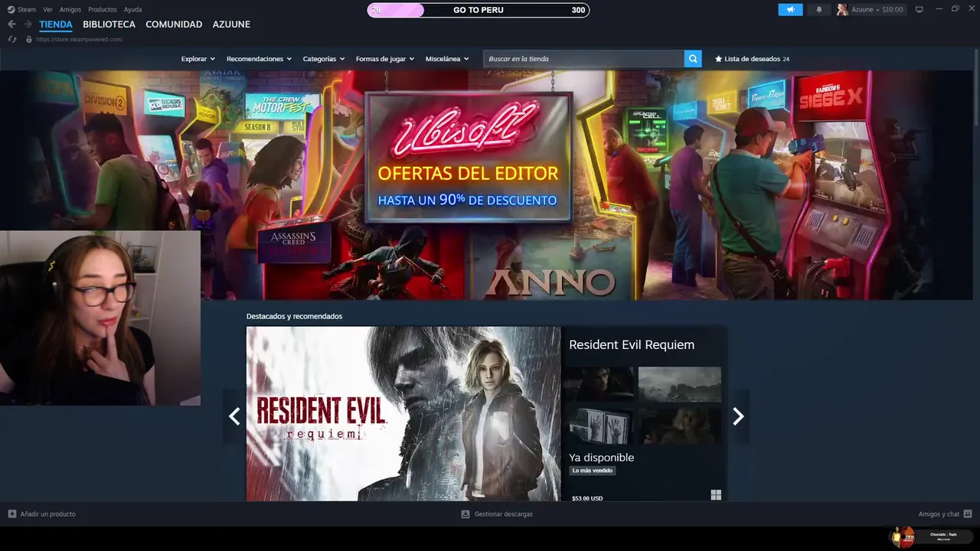Screen dimensions: 980x551
Task: Click the Steam logo menu
Action: pos(21,9)
